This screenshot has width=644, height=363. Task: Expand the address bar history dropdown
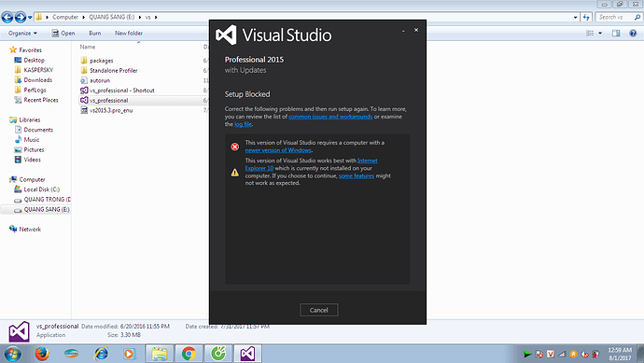[x=575, y=17]
